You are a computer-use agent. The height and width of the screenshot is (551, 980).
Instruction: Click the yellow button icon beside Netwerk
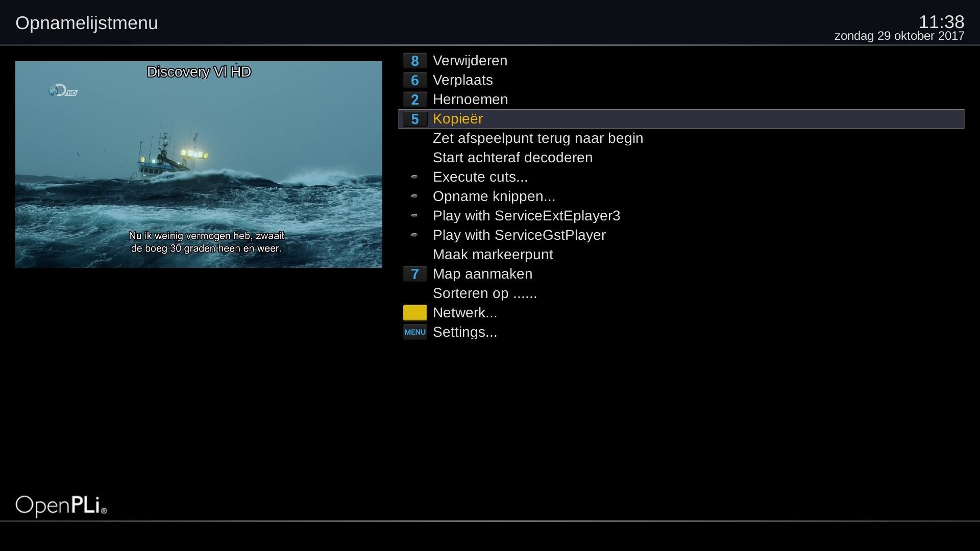pyautogui.click(x=415, y=313)
